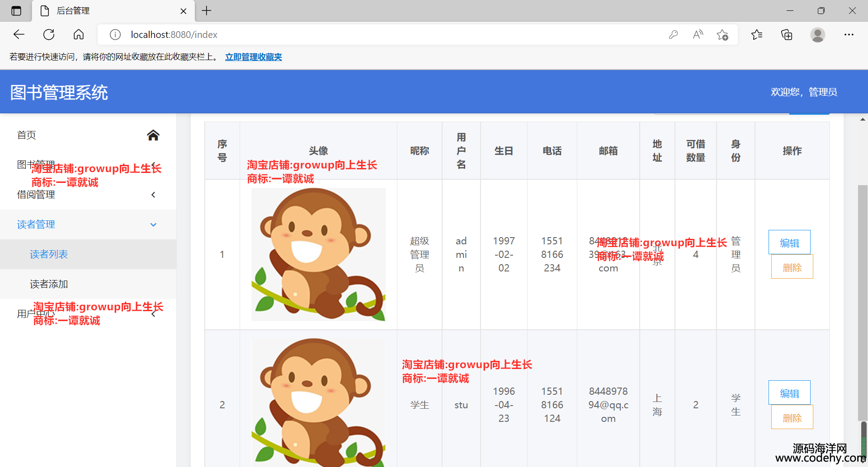Expand the 借阅管理 chevron arrow
Viewport: 868px width, 467px height.
[153, 195]
